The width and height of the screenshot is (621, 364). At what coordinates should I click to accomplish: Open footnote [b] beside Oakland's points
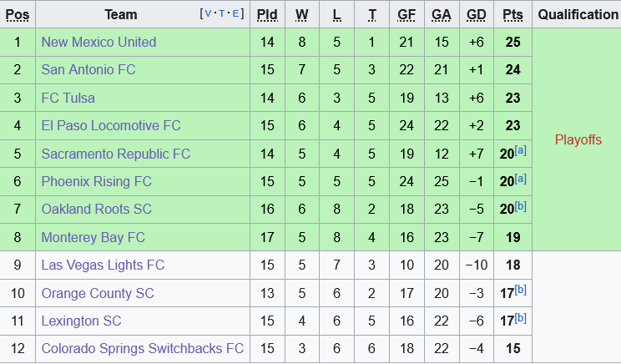tap(521, 206)
